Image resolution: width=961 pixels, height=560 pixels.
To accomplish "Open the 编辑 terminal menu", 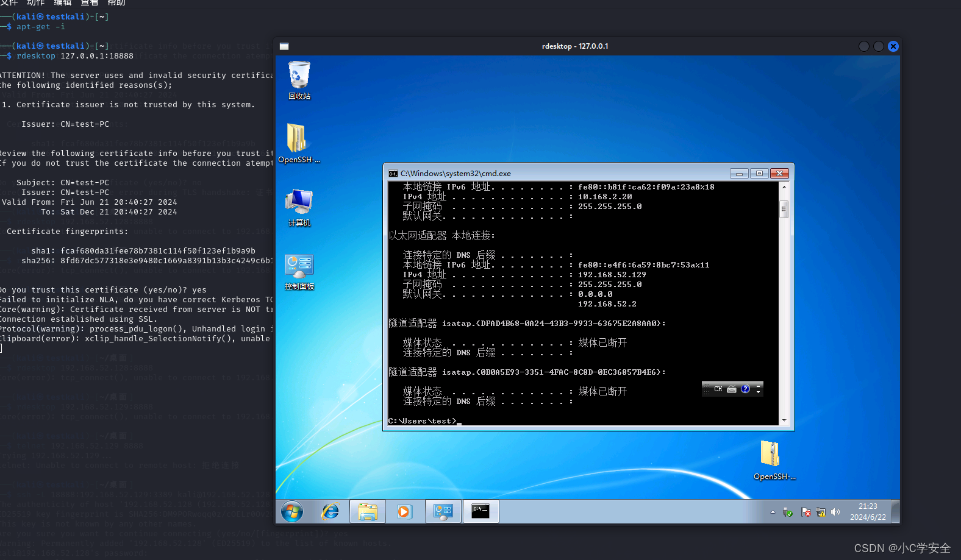I will (62, 2).
